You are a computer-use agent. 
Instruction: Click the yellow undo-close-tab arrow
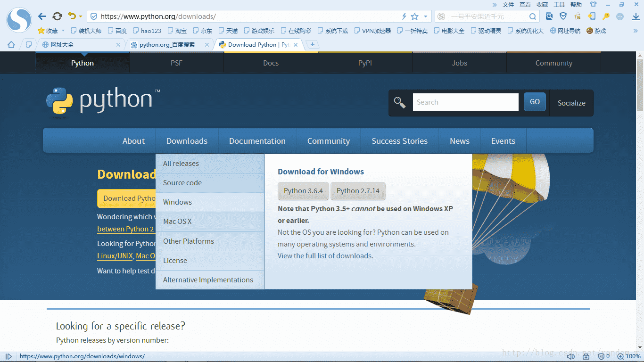pyautogui.click(x=72, y=16)
